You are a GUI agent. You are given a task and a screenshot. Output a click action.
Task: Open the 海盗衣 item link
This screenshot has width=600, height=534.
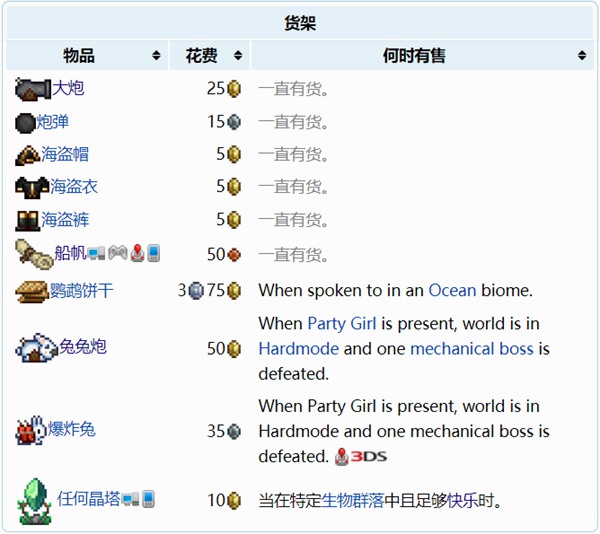(74, 187)
